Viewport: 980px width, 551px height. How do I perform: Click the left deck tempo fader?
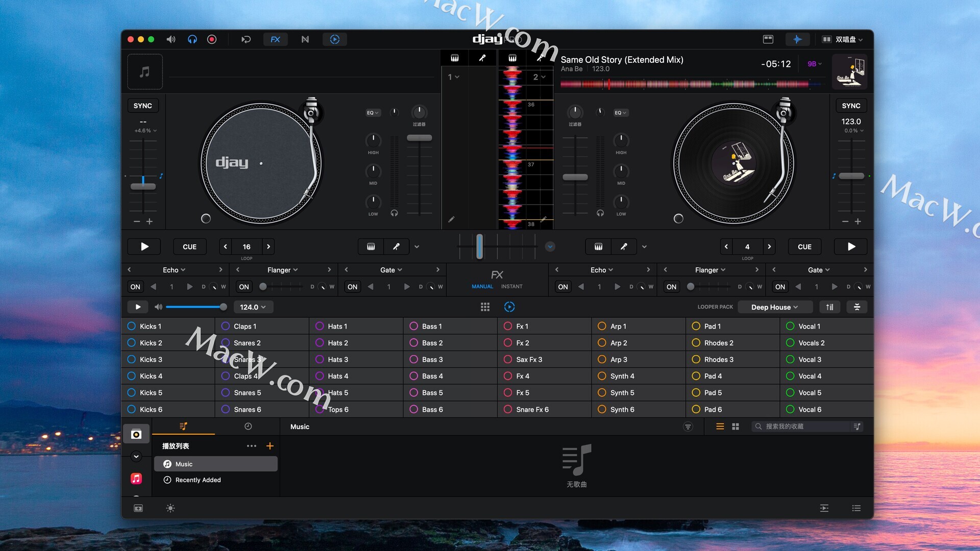click(x=143, y=186)
